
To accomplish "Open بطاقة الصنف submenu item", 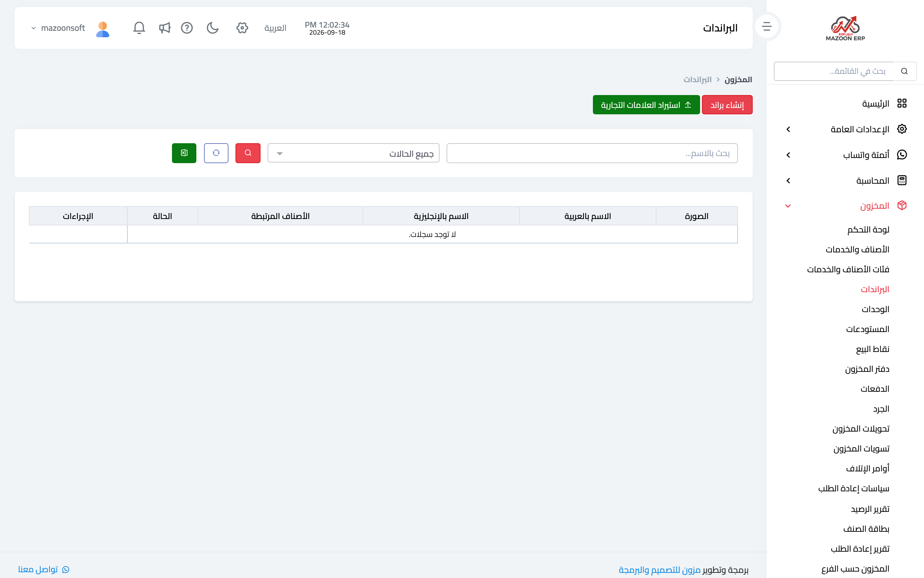I will coord(866,529).
